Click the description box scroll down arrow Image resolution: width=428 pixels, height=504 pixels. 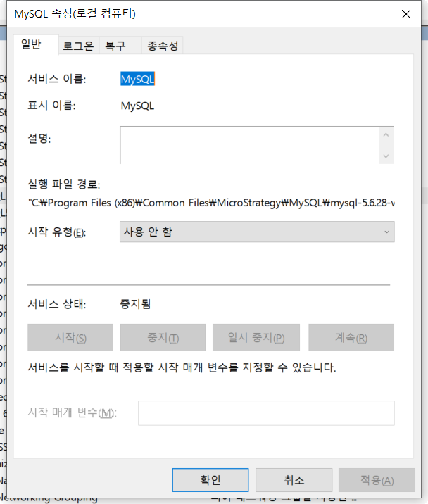(386, 156)
